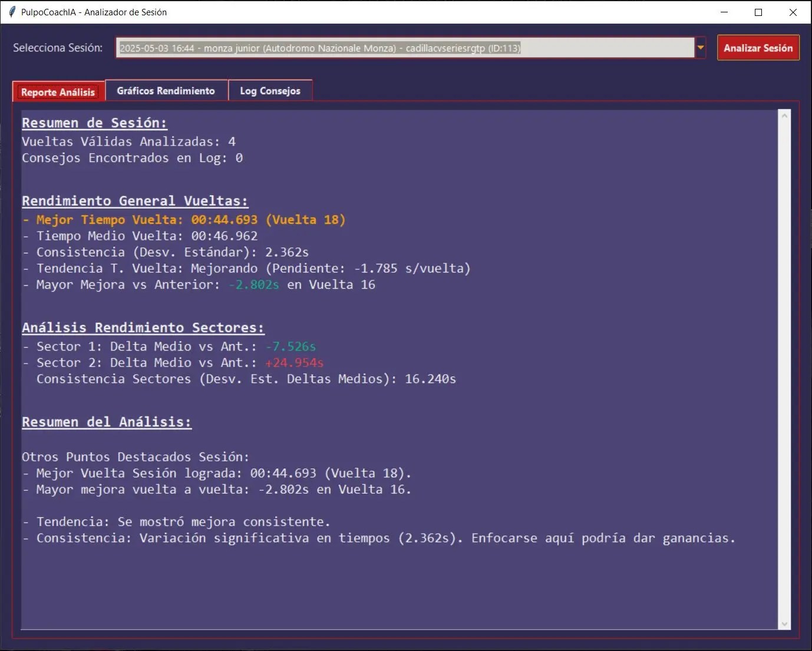Click the red '+24.954s' Sector 2 delta
Screen dimensions: 812x651
point(294,362)
